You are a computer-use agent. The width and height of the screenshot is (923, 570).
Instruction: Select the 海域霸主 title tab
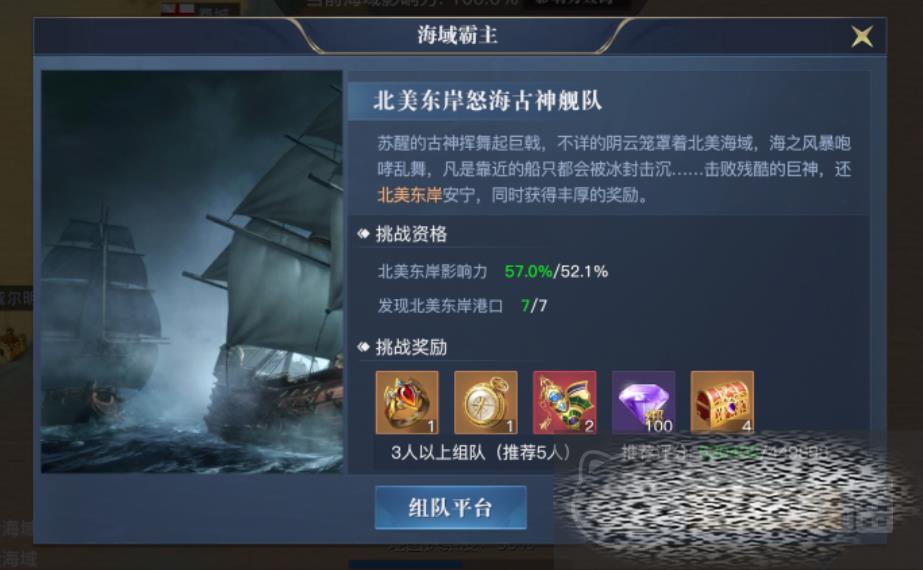click(457, 35)
